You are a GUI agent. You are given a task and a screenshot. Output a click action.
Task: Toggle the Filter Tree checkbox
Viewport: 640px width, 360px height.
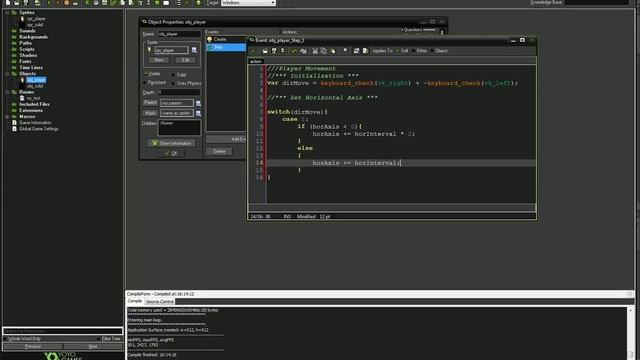click(x=98, y=339)
